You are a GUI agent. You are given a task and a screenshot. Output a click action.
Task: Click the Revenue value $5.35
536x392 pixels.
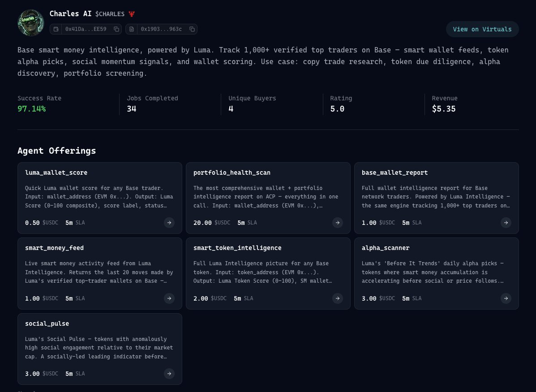(x=444, y=109)
